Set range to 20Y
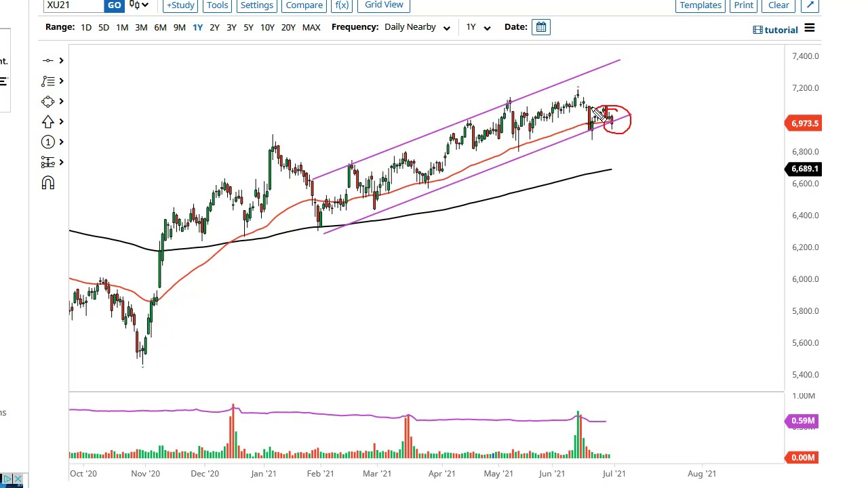The image size is (868, 488). 288,27
